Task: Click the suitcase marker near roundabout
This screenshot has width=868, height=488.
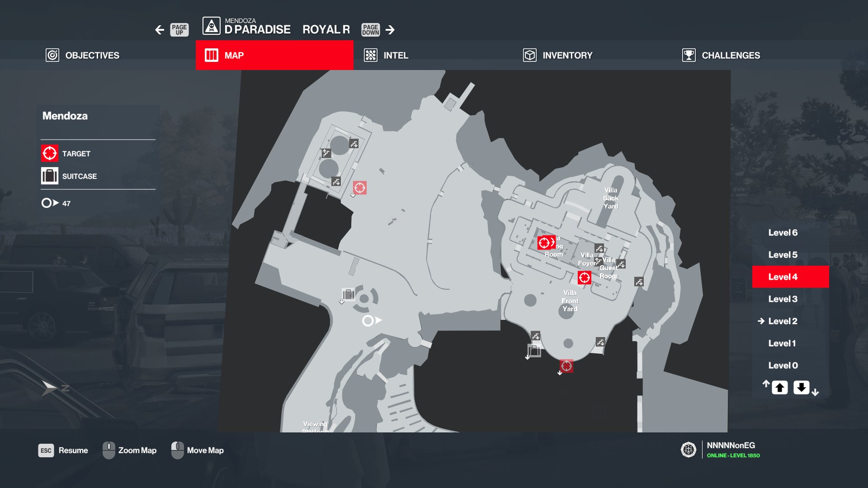Action: point(348,295)
